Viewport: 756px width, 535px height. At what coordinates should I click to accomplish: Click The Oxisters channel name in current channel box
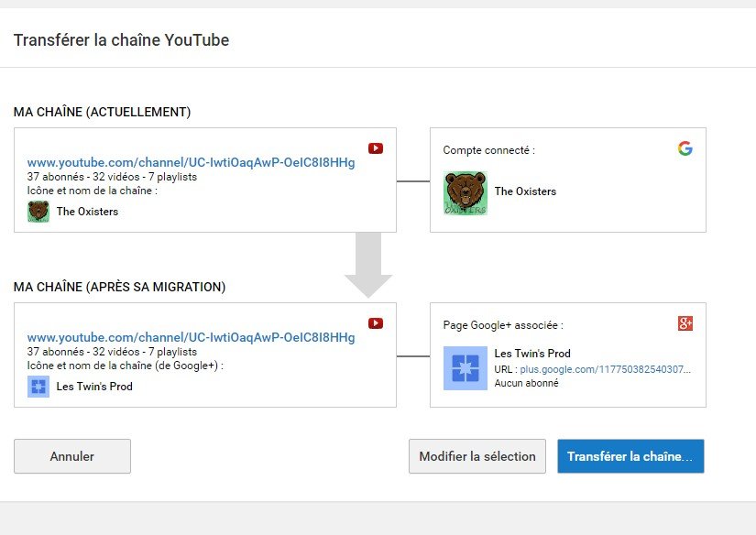[87, 212]
